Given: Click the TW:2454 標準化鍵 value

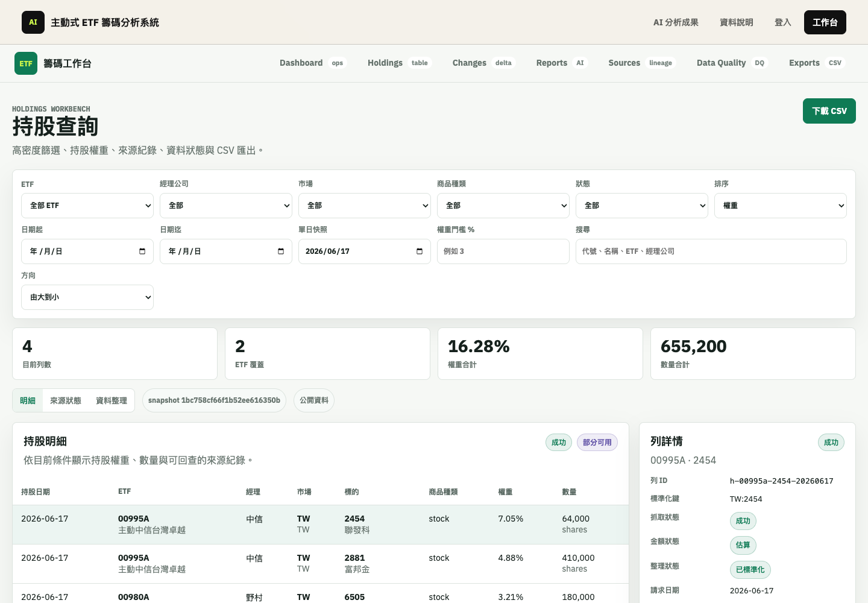Looking at the screenshot, I should 746,499.
